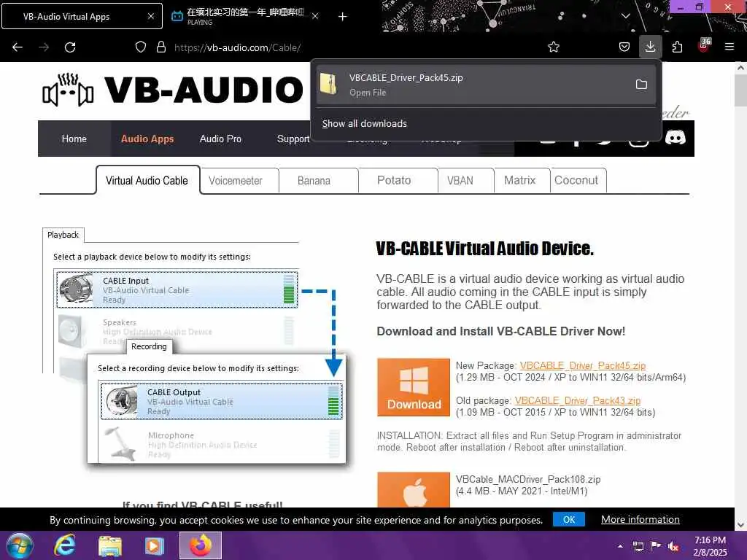Open Windows Media Player taskbar icon

(155, 545)
